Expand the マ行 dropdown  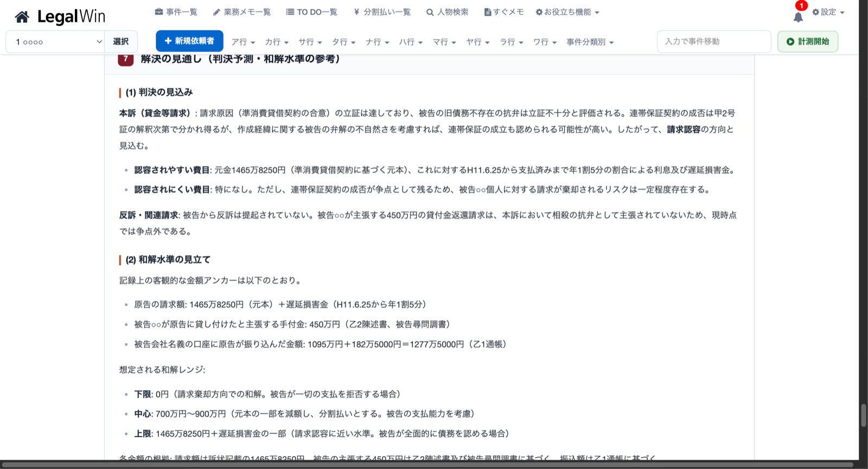tap(445, 42)
